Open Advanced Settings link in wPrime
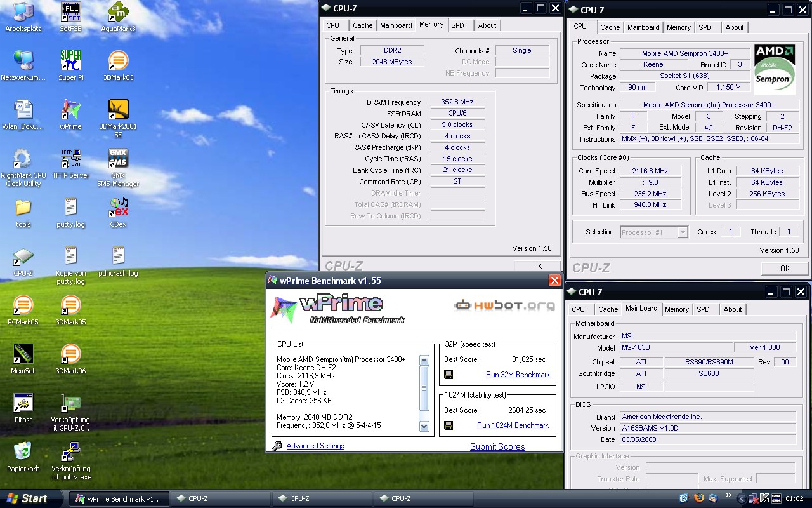 [315, 446]
